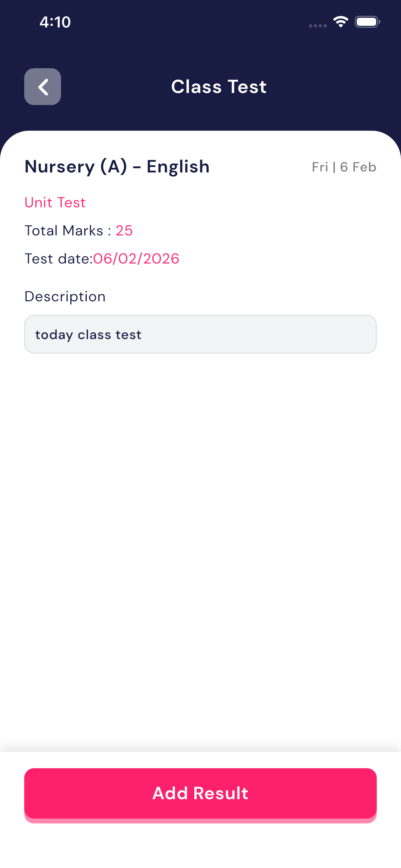Focus the 'today class test' description field

click(x=200, y=334)
